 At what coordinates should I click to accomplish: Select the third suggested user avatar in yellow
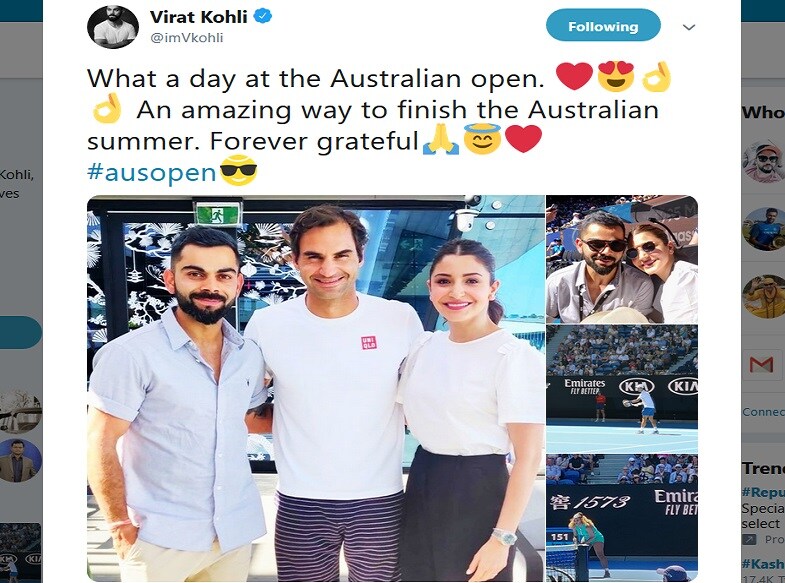click(763, 296)
